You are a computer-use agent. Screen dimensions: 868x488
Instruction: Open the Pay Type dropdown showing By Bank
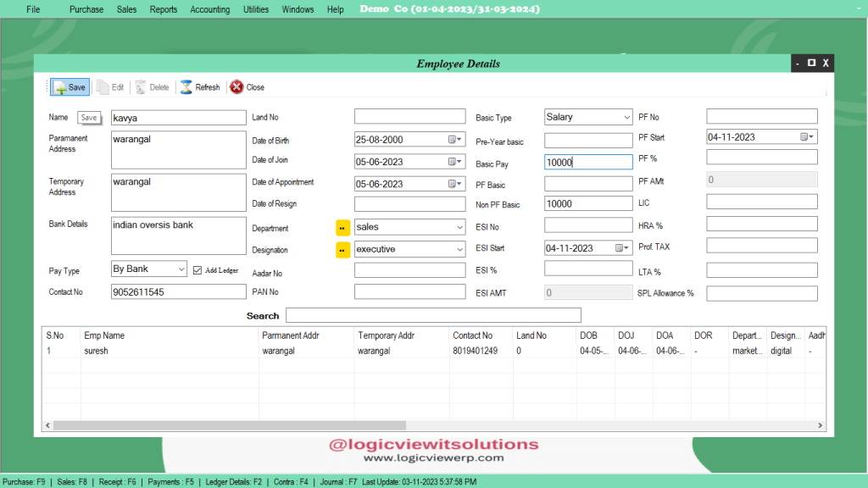pos(181,269)
